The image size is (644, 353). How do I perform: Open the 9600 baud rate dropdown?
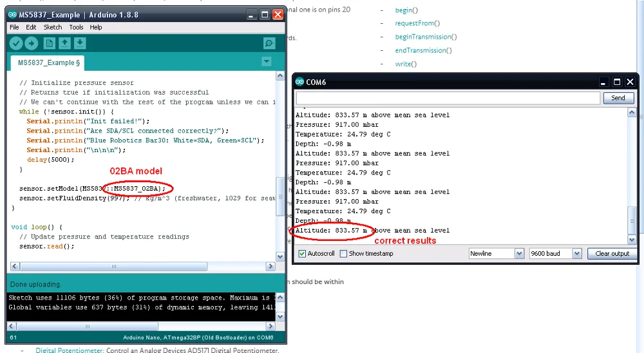click(555, 254)
